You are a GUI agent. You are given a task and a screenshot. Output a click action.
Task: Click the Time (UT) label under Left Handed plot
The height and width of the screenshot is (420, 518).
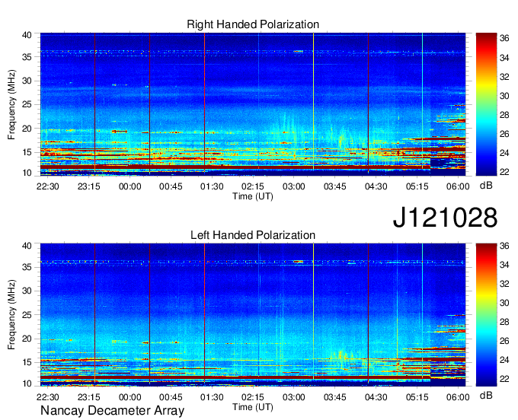(253, 407)
